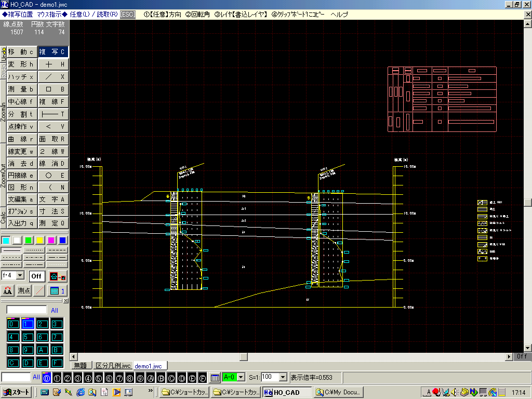532x399 pixels.
Task: Click the 文字 A text button
Action: (54, 199)
